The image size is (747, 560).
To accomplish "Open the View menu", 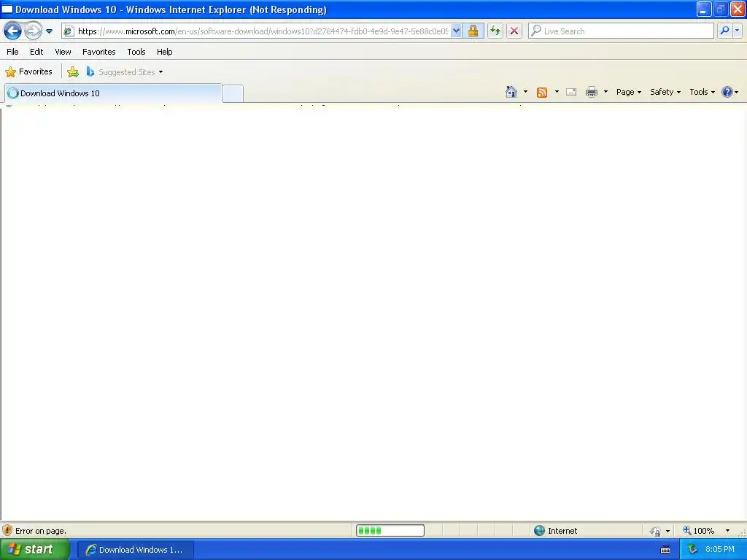I will pos(63,52).
